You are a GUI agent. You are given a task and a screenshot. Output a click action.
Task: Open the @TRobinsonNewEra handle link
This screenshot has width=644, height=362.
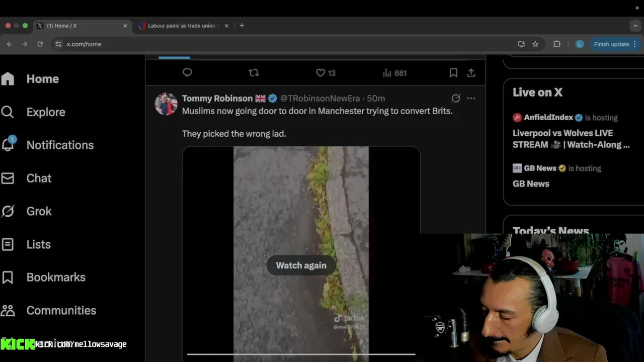coord(320,99)
